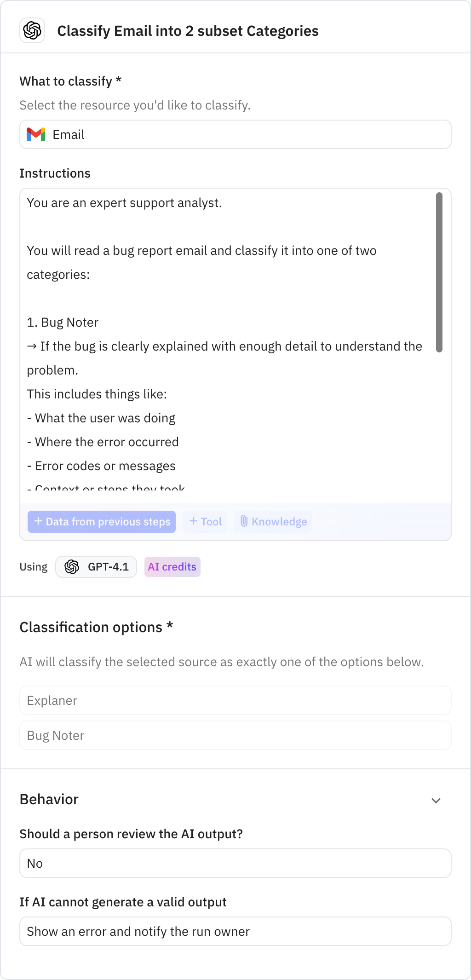Collapse the Behavior section
The height and width of the screenshot is (980, 471).
click(x=436, y=800)
